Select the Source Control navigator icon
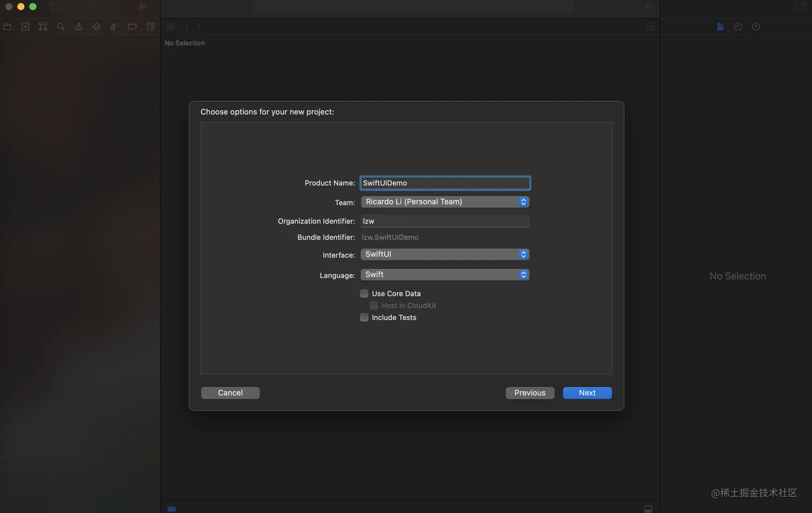The image size is (812, 513). tap(25, 26)
